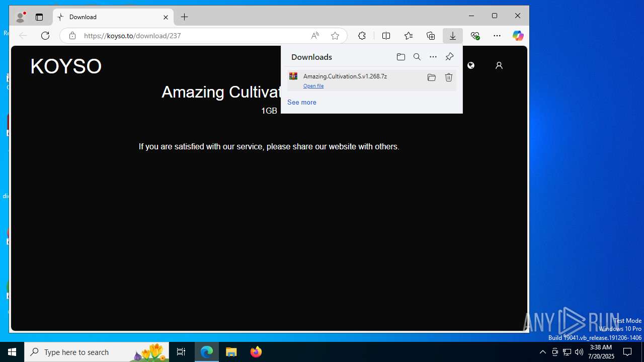Click the Edge taskbar icon
The width and height of the screenshot is (644, 362).
pos(207,352)
